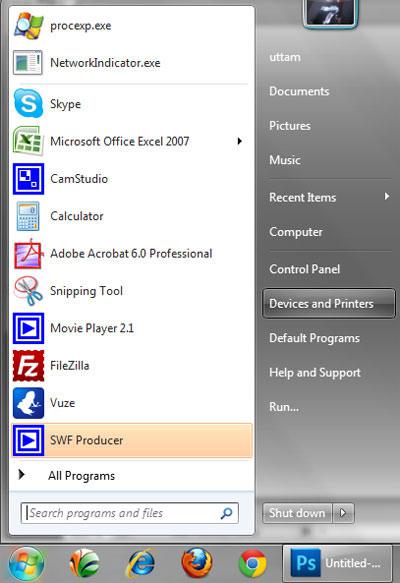This screenshot has height=583, width=400.
Task: Click the Vuze text label
Action: click(62, 403)
